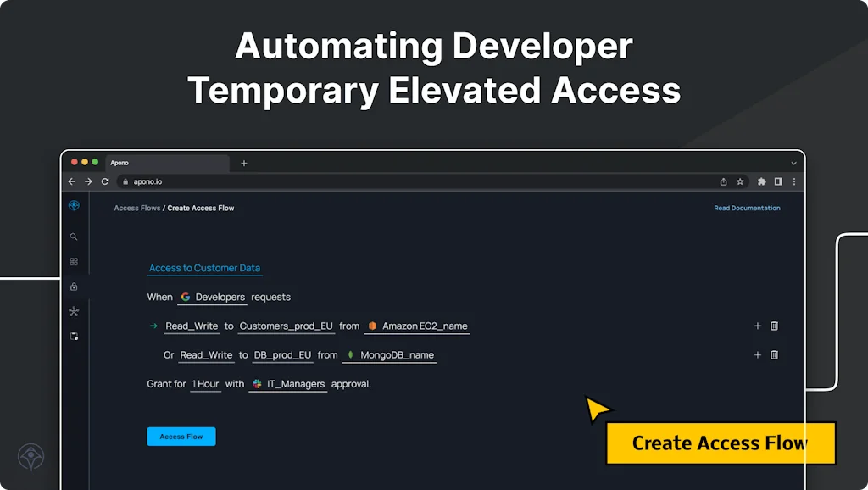Delete the Amazon EC2_name access row
This screenshot has height=490, width=868.
(774, 326)
